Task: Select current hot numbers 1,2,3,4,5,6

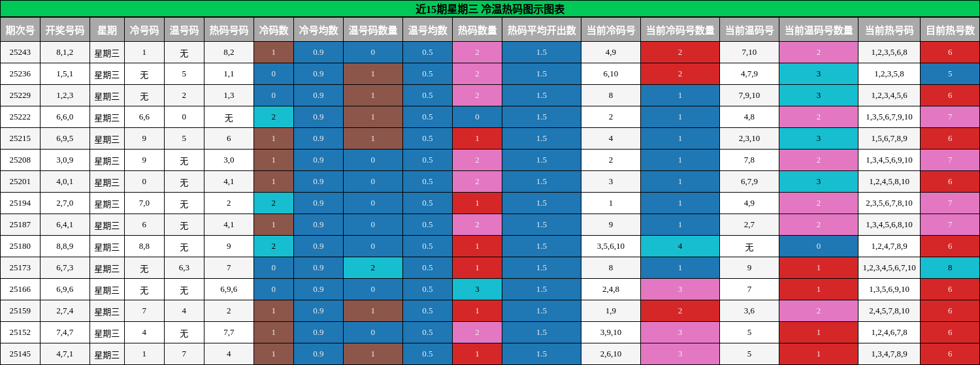Action: coord(889,95)
